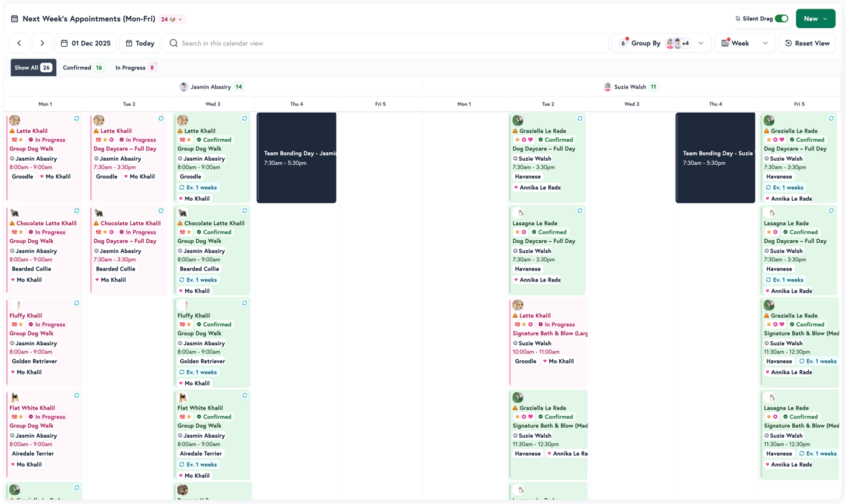Click recurrence icon on Friday Lasagna daycare card
The image size is (846, 504).
click(x=832, y=211)
